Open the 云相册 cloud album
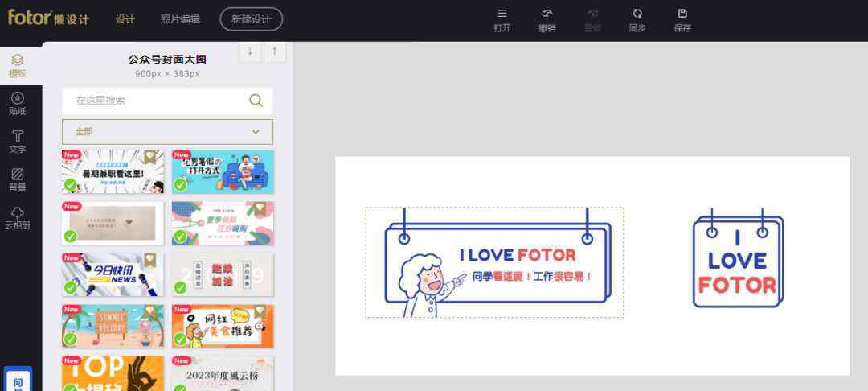868x391 pixels. [x=17, y=218]
